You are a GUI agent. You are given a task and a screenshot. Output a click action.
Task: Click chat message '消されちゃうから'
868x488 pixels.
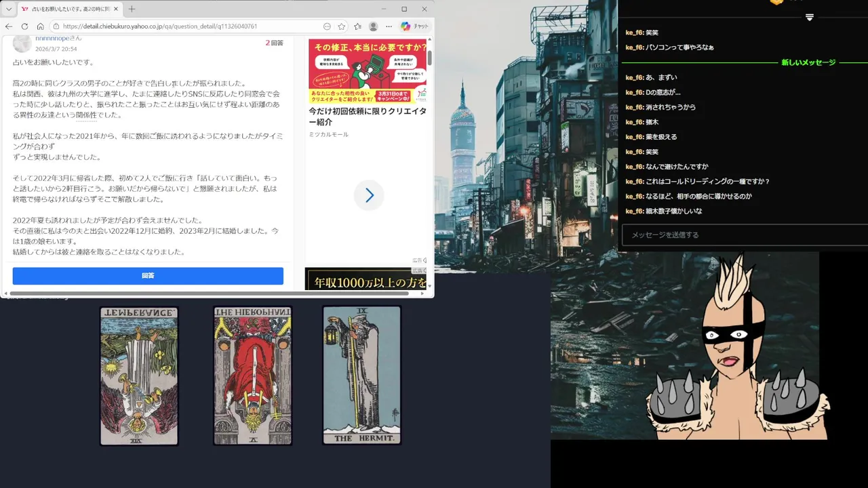point(671,107)
